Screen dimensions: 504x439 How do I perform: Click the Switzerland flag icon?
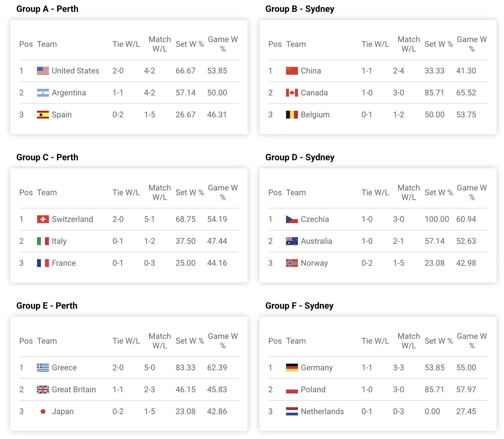pyautogui.click(x=43, y=219)
